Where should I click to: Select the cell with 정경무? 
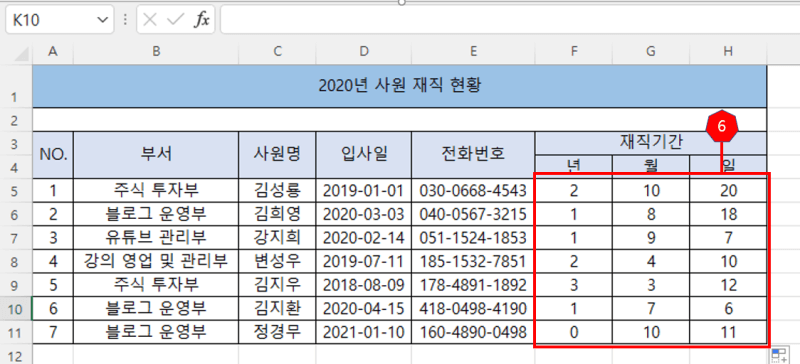[277, 332]
